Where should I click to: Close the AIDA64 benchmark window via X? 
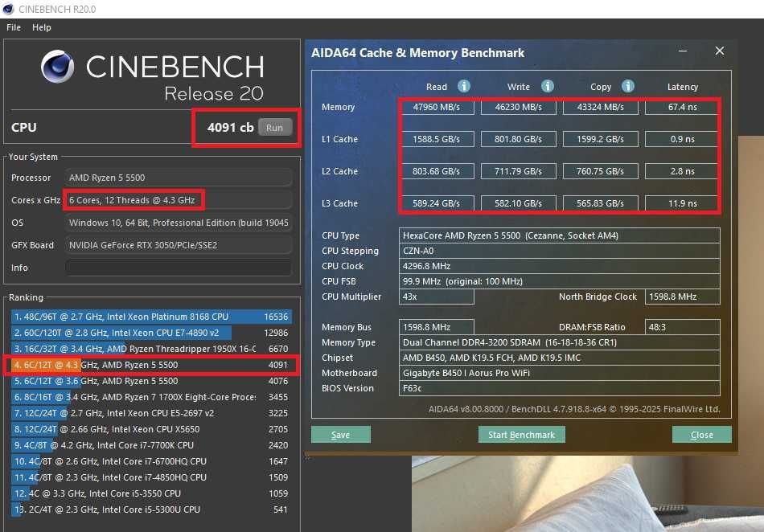tap(719, 51)
